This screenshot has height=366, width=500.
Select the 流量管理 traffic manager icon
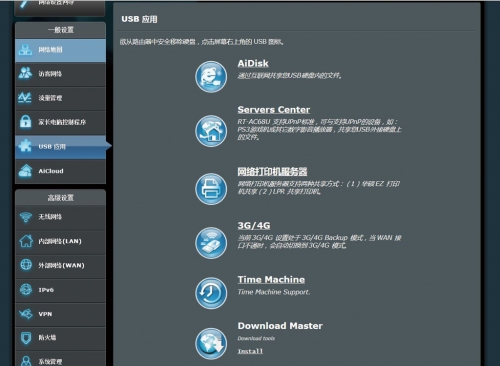(25, 98)
